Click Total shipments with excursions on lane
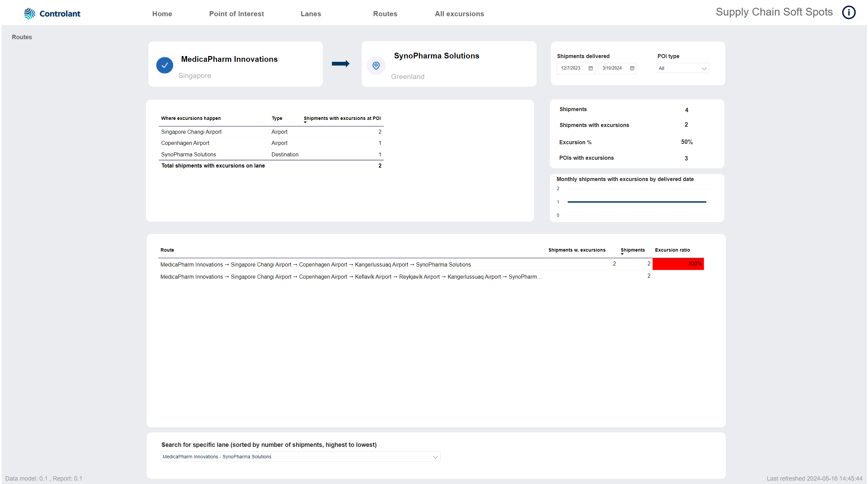 (213, 166)
